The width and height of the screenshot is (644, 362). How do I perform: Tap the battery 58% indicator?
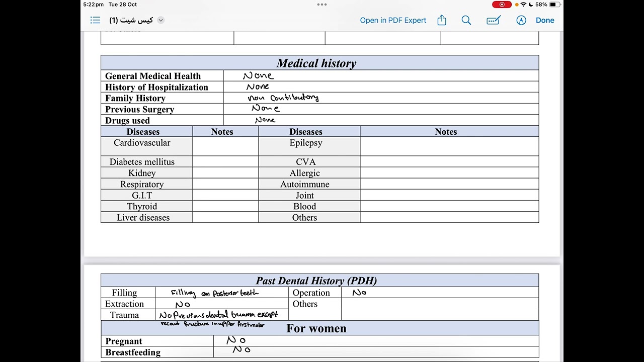(547, 5)
